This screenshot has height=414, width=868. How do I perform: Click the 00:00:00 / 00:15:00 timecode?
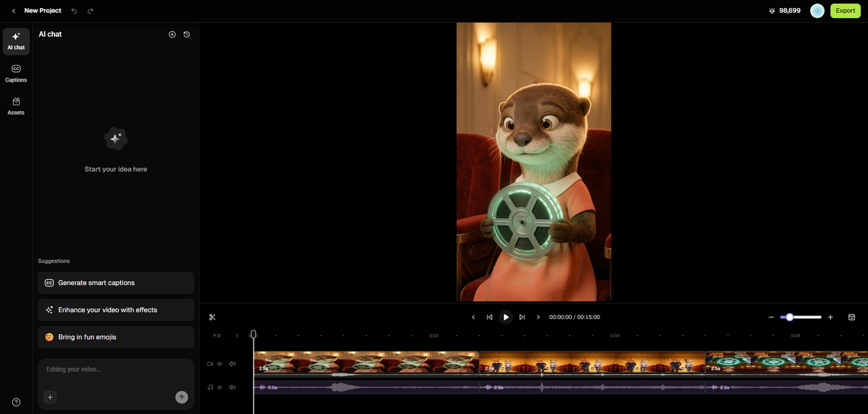click(x=574, y=317)
